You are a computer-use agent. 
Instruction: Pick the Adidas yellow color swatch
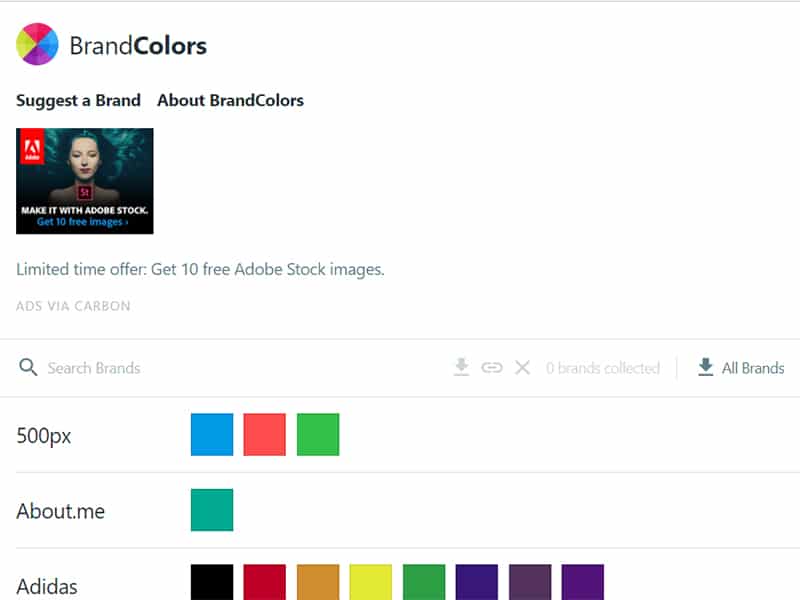pos(371,583)
